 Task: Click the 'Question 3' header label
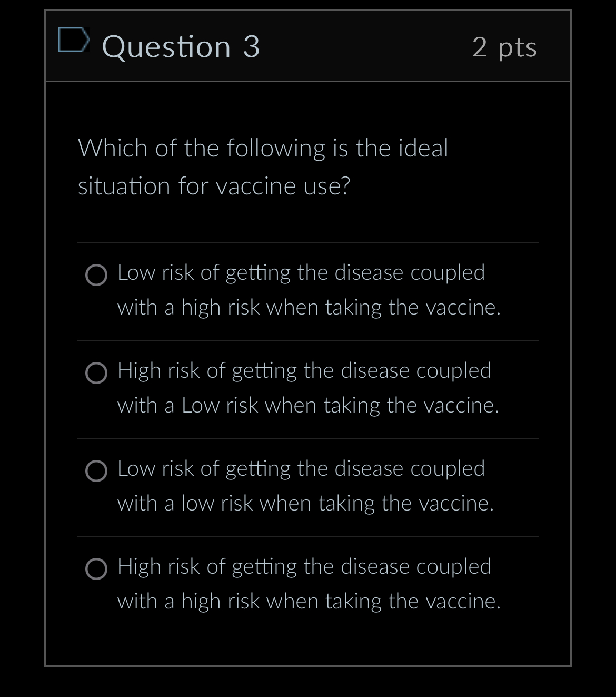[182, 46]
